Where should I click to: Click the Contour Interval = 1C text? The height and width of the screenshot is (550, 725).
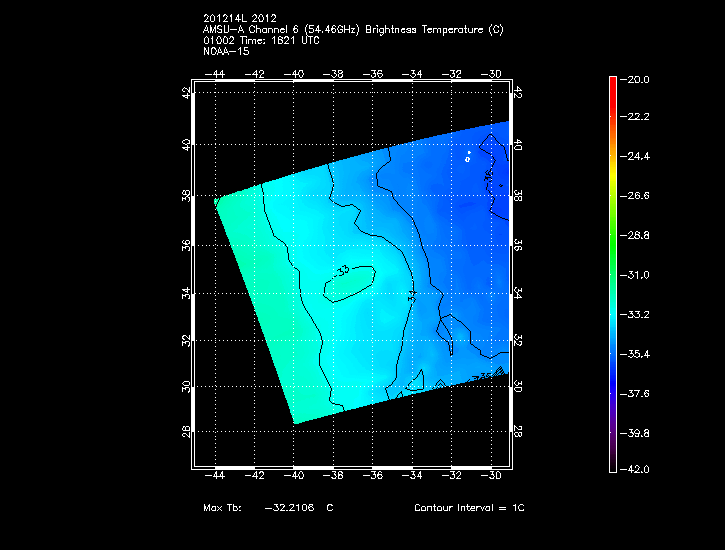(x=469, y=508)
